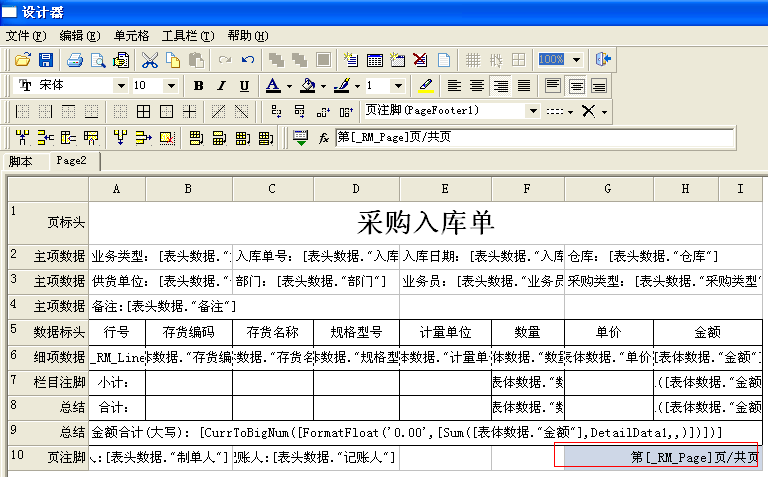Click the add new page icon

[x=351, y=60]
